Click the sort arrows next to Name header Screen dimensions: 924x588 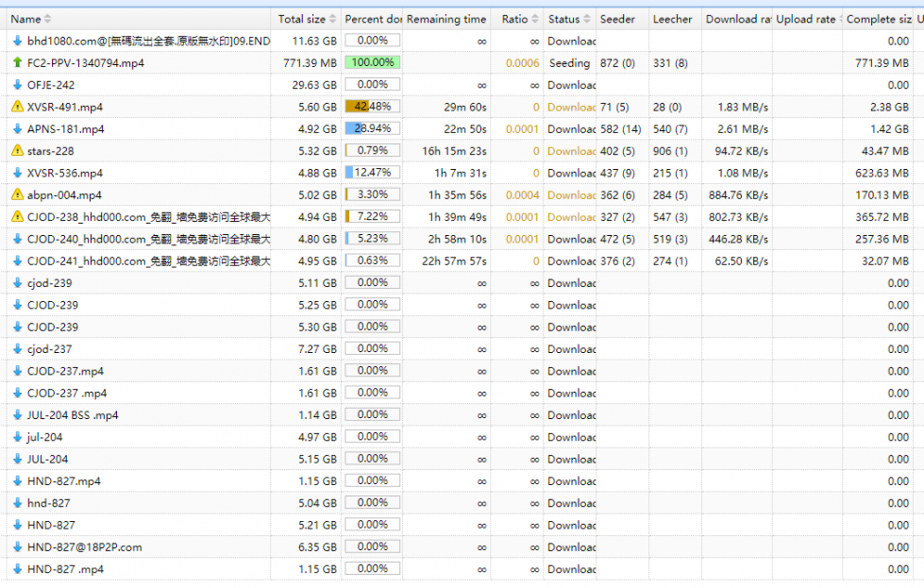pyautogui.click(x=48, y=19)
